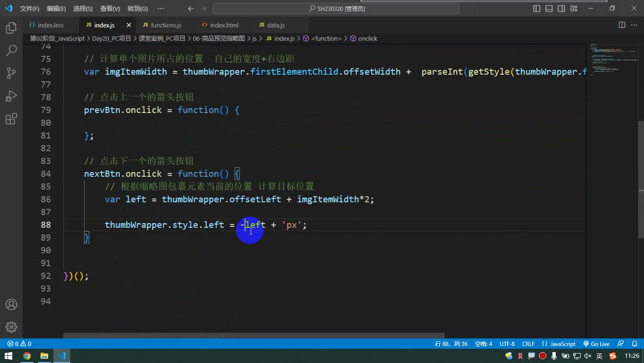The width and height of the screenshot is (644, 363).
Task: Switch input language with 英 indicator
Action: (599, 356)
